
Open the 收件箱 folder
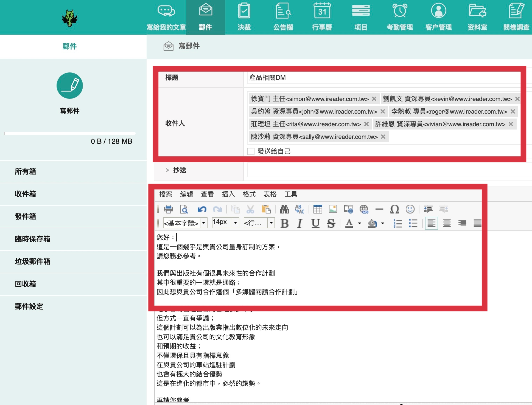(25, 194)
